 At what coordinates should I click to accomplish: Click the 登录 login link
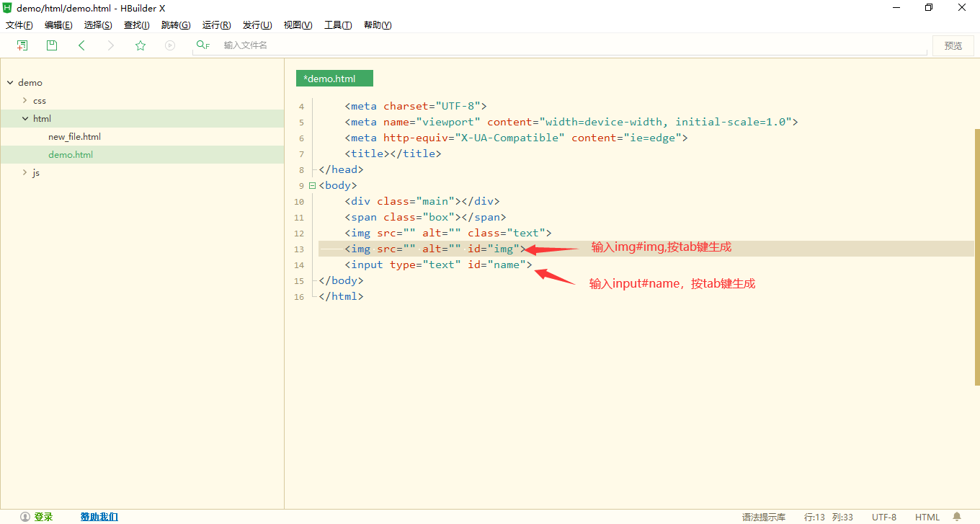coord(43,517)
